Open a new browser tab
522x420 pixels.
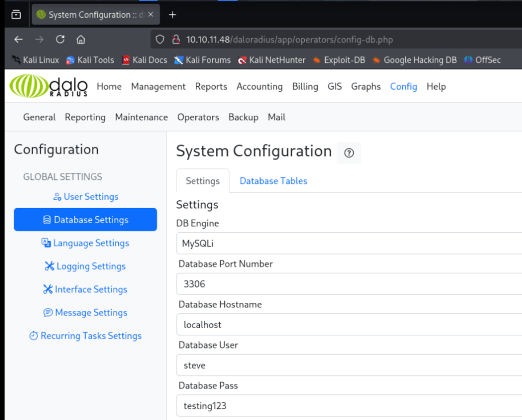point(172,15)
